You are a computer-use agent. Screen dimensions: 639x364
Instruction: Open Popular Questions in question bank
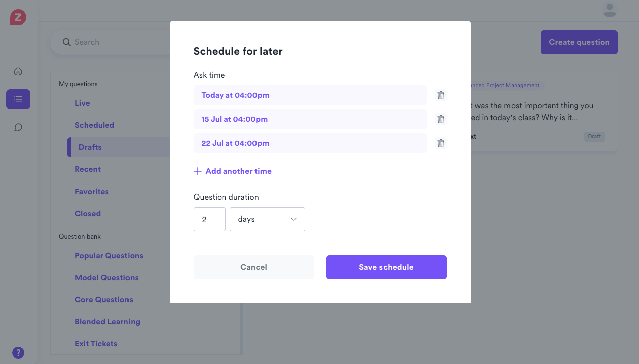click(x=109, y=256)
